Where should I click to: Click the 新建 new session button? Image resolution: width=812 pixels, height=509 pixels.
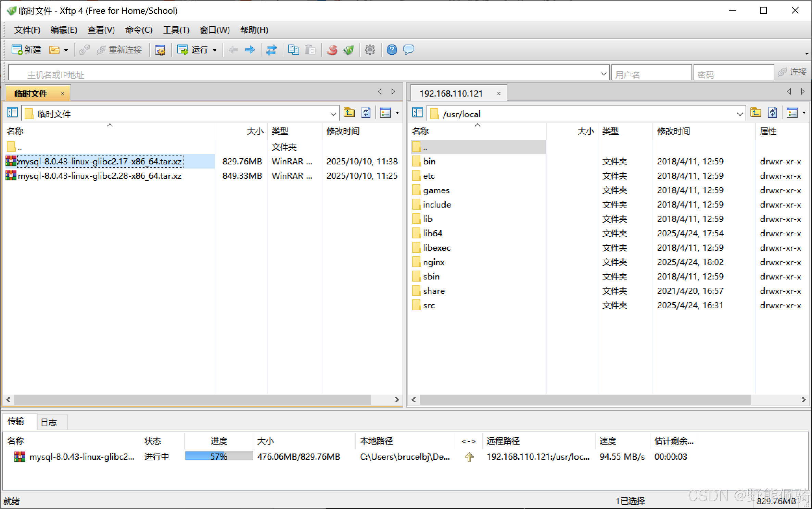click(26, 50)
